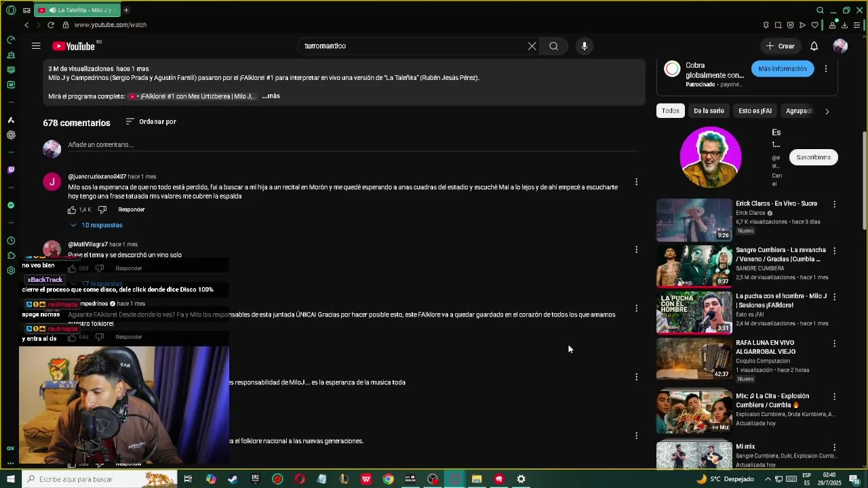Viewport: 868px width, 488px height.
Task: Open the YouTube account avatar menu
Action: tap(840, 46)
